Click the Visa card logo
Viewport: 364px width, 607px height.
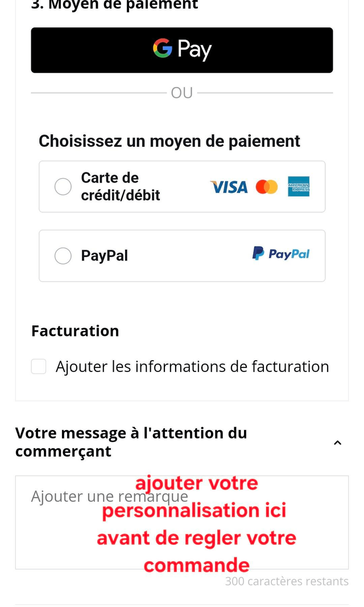click(x=229, y=187)
